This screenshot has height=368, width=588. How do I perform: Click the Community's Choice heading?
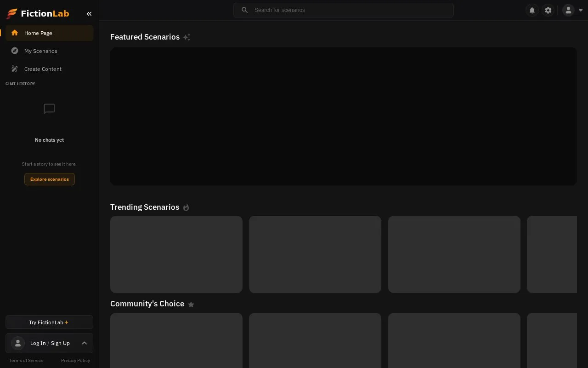[x=147, y=304]
